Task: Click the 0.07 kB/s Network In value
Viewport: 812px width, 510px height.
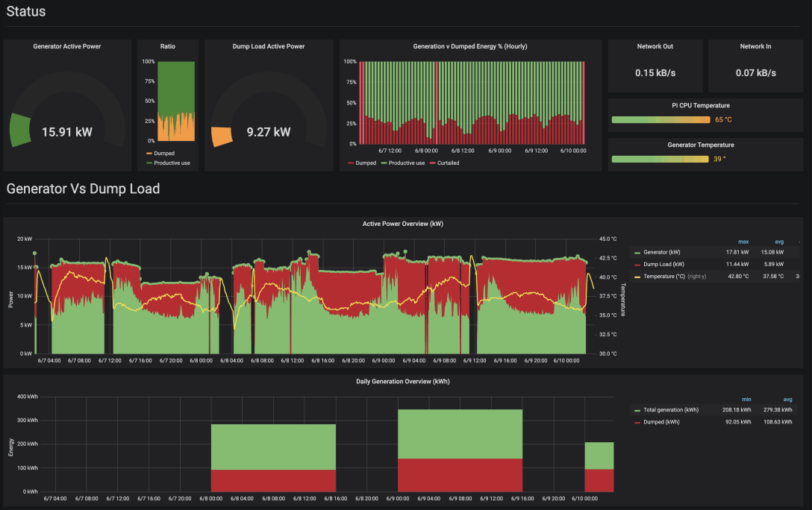Action: 755,73
